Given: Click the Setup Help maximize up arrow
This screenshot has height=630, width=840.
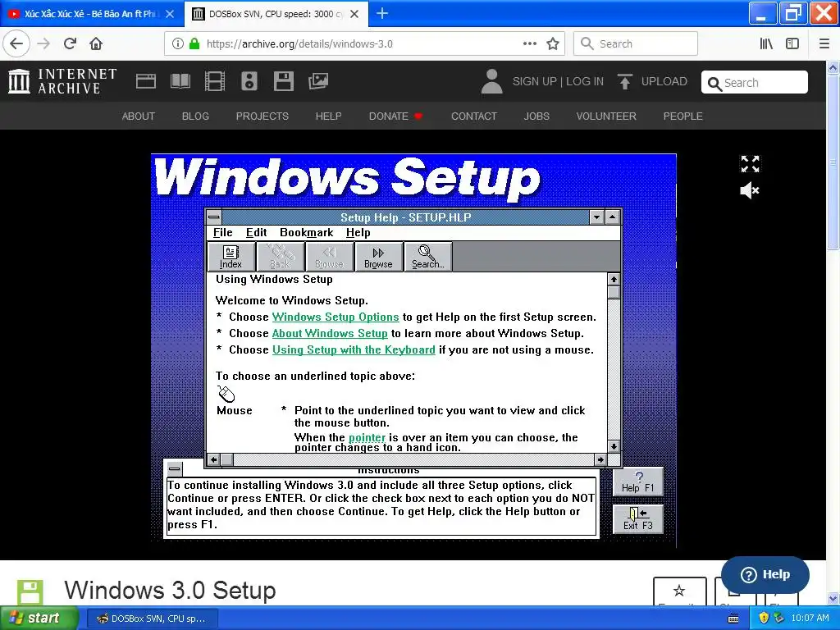Looking at the screenshot, I should tap(612, 217).
